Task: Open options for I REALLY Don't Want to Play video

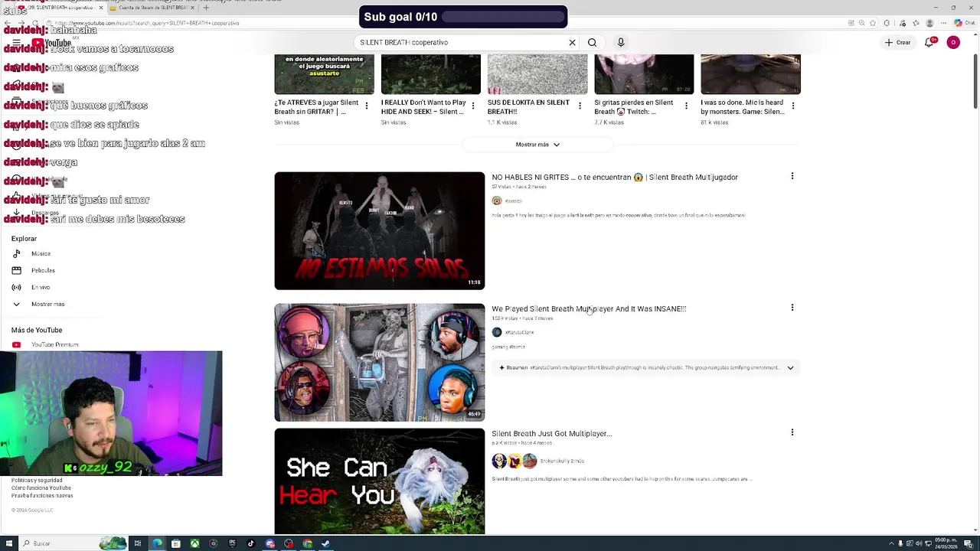Action: [x=473, y=106]
